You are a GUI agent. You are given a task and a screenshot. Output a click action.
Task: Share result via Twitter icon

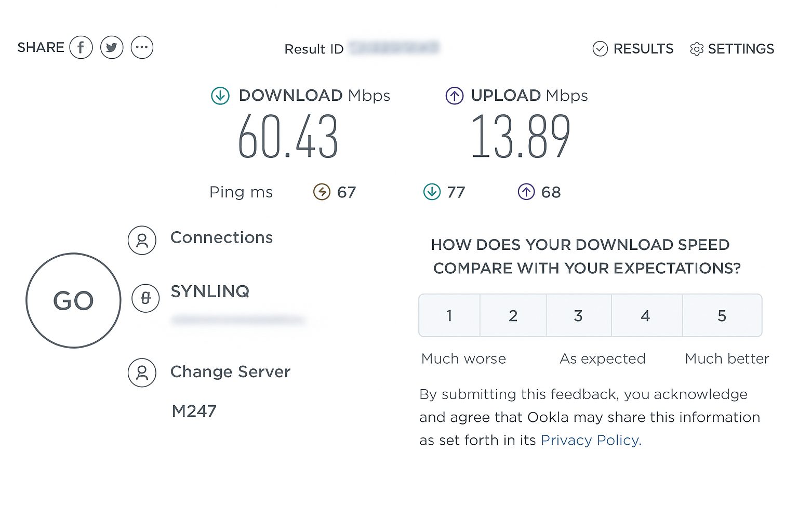(x=112, y=47)
